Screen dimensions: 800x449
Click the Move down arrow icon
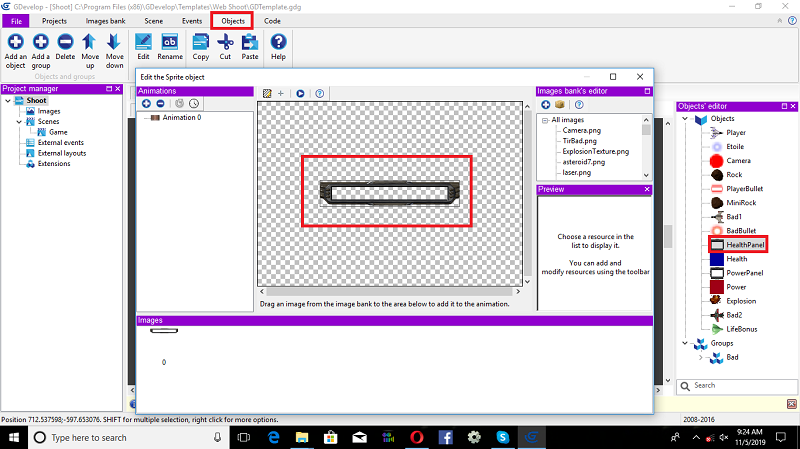(114, 42)
